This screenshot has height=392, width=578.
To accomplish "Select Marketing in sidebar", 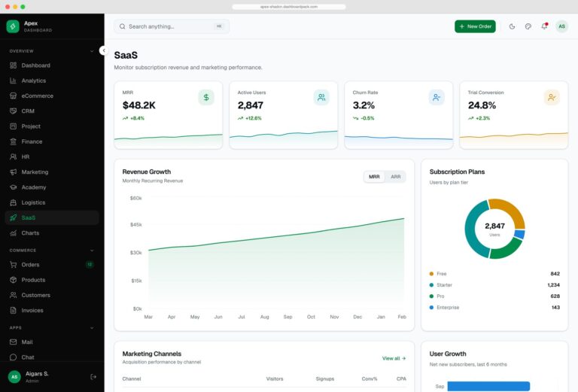I will point(52,172).
